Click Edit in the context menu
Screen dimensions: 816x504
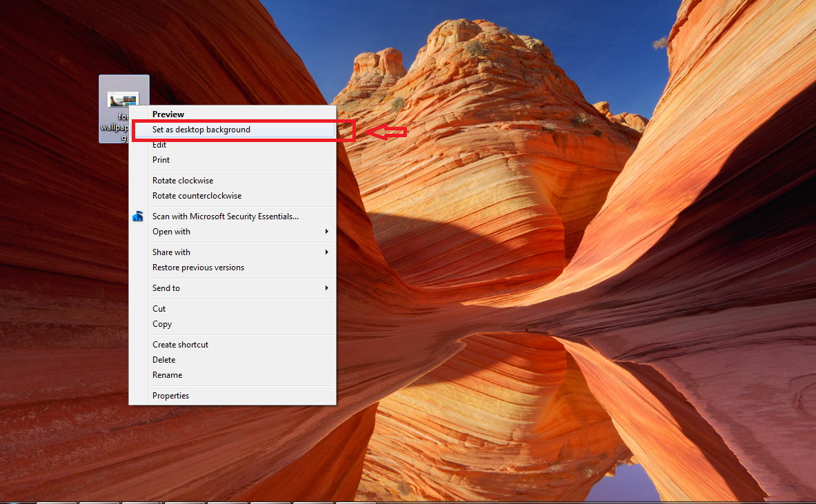point(159,145)
